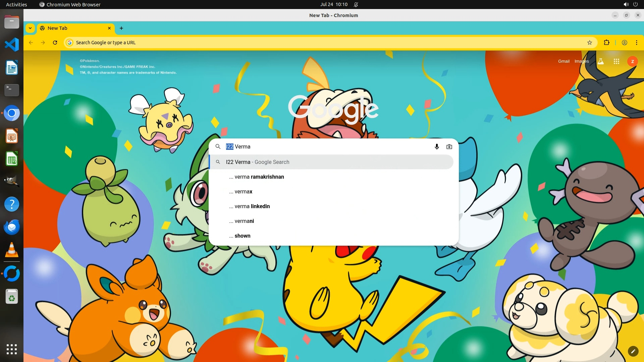Screen dimensions: 644x362
Task: Open Chromium three-dot menu
Action: coord(636,43)
